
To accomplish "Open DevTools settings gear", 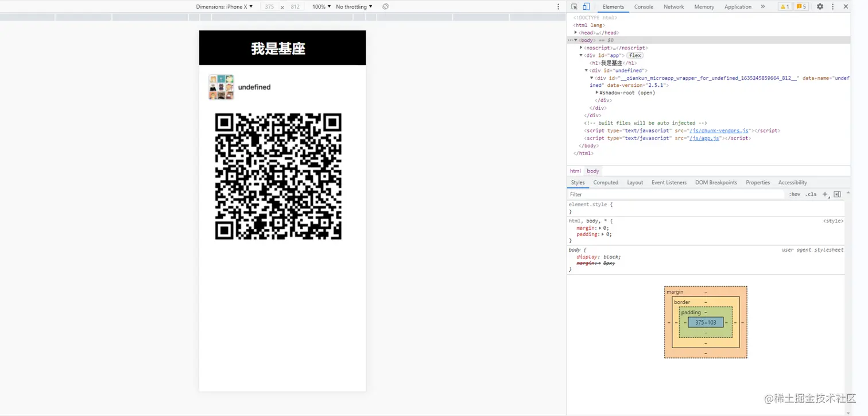I will coord(820,7).
